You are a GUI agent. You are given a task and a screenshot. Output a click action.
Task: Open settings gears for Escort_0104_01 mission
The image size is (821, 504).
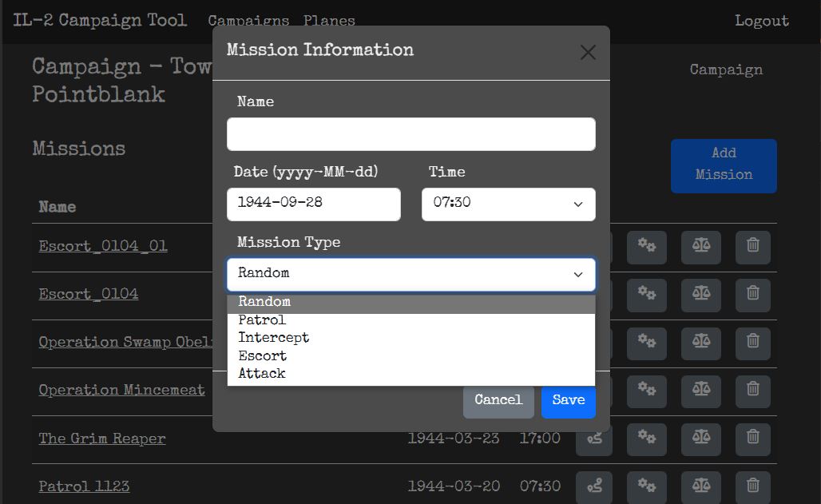tap(646, 247)
